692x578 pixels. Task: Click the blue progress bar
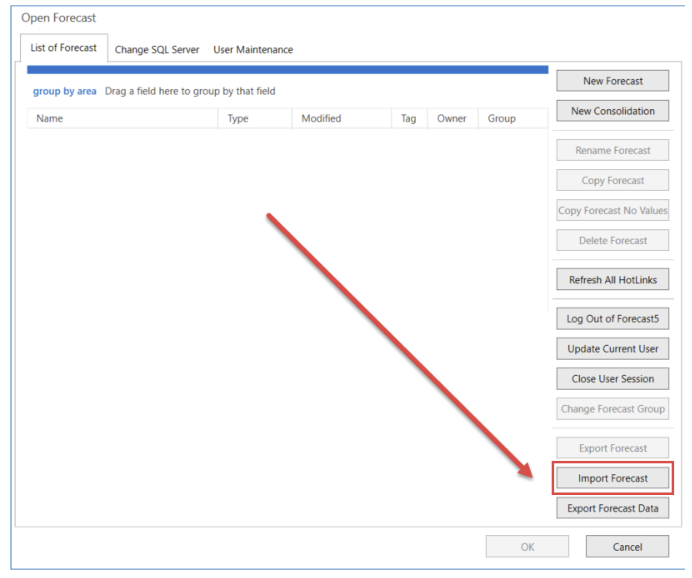click(287, 70)
